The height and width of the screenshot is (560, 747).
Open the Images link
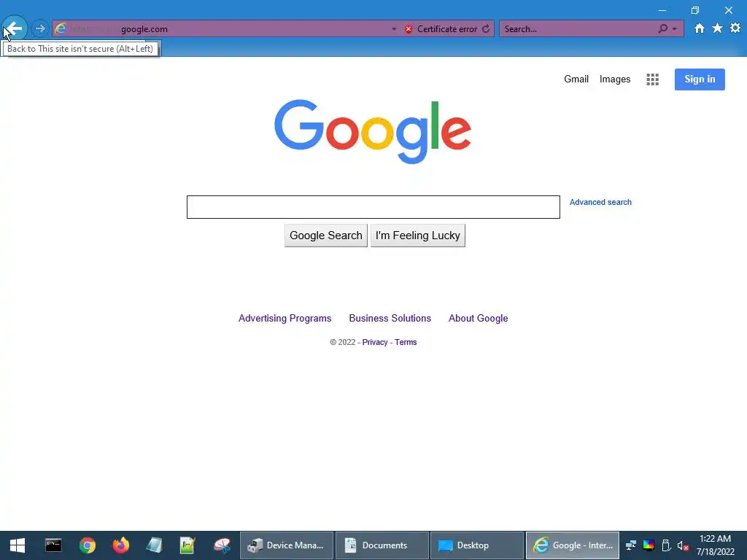click(614, 79)
